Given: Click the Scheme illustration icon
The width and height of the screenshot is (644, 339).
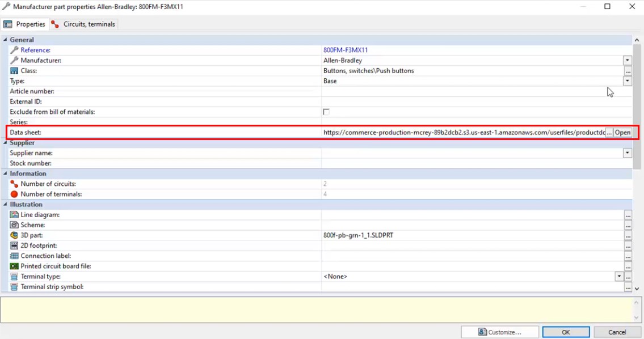Looking at the screenshot, I should click(x=14, y=225).
